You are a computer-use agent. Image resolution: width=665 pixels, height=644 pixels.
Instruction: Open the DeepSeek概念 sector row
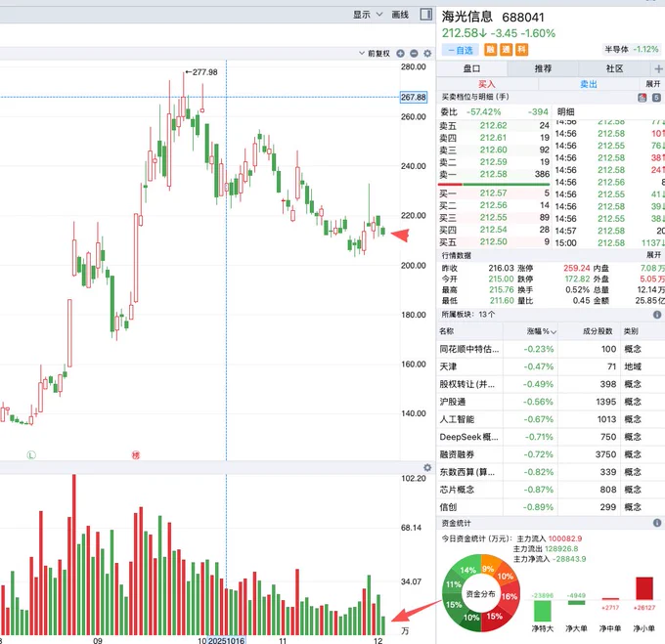551,437
